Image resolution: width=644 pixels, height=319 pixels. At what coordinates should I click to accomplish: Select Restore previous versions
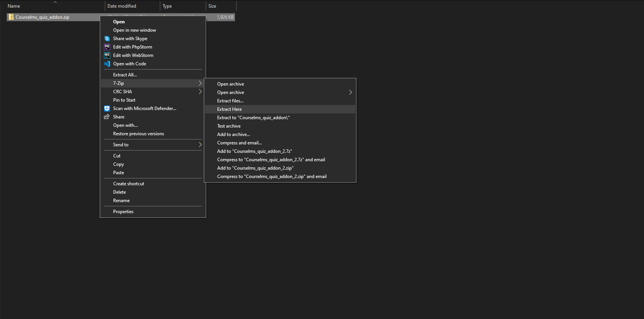153,134
